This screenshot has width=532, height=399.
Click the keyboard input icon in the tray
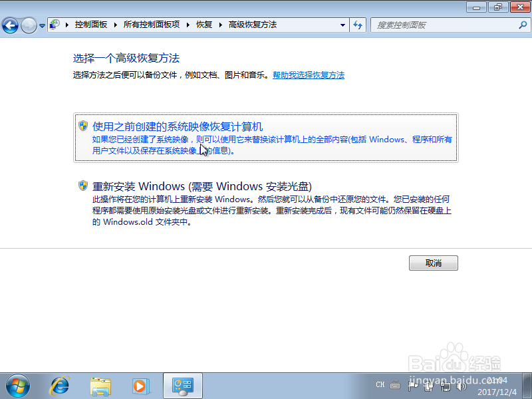(x=394, y=384)
